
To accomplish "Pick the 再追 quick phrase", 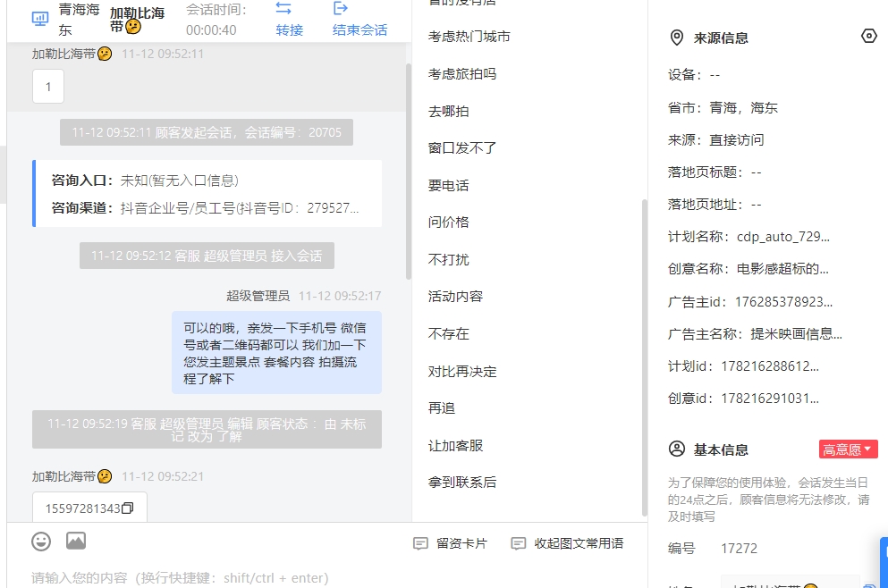I will pyautogui.click(x=442, y=408).
